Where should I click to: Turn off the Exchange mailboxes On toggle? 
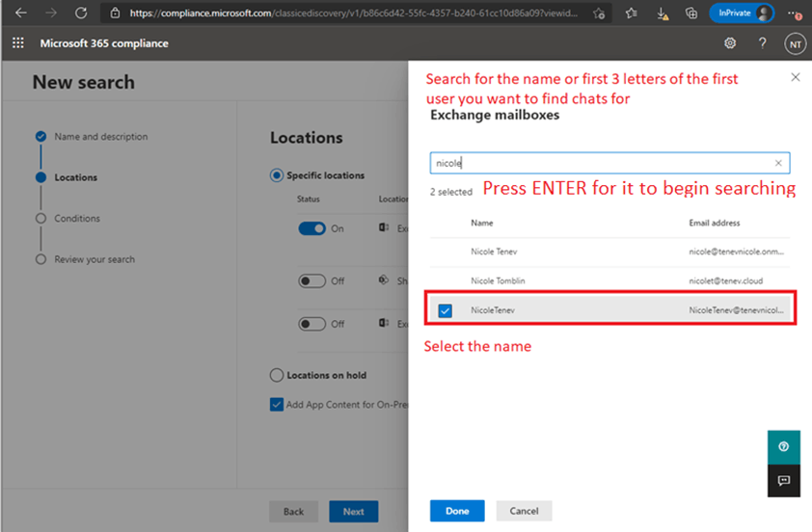coord(311,228)
